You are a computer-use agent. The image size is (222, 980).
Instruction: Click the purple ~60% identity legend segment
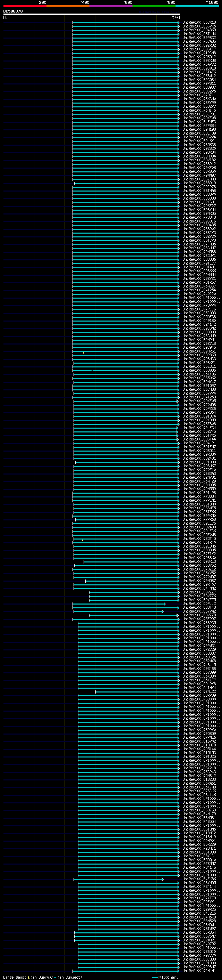coord(111,6)
